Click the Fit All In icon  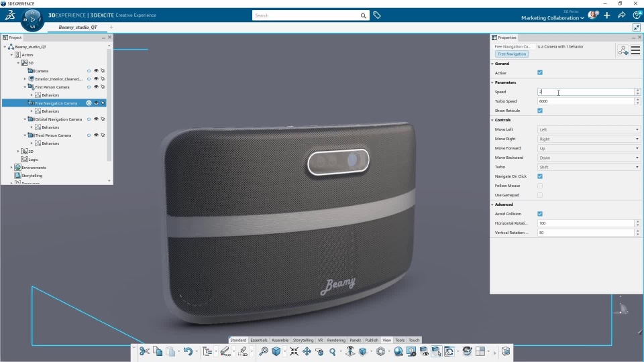(294, 351)
